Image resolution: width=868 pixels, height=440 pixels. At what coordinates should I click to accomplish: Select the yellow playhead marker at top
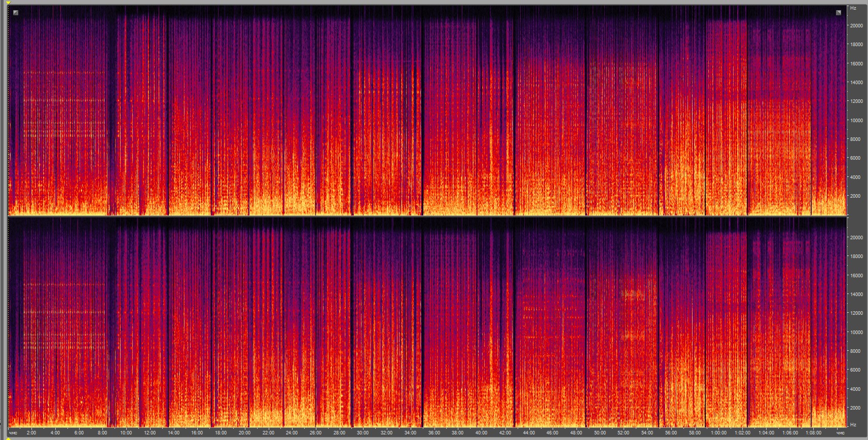point(9,3)
